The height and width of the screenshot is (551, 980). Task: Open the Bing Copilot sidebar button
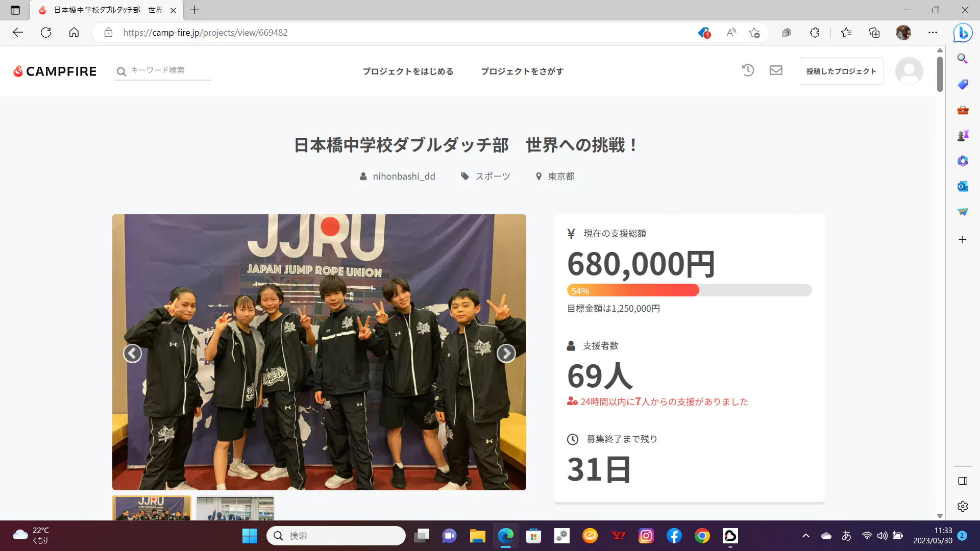tap(963, 33)
